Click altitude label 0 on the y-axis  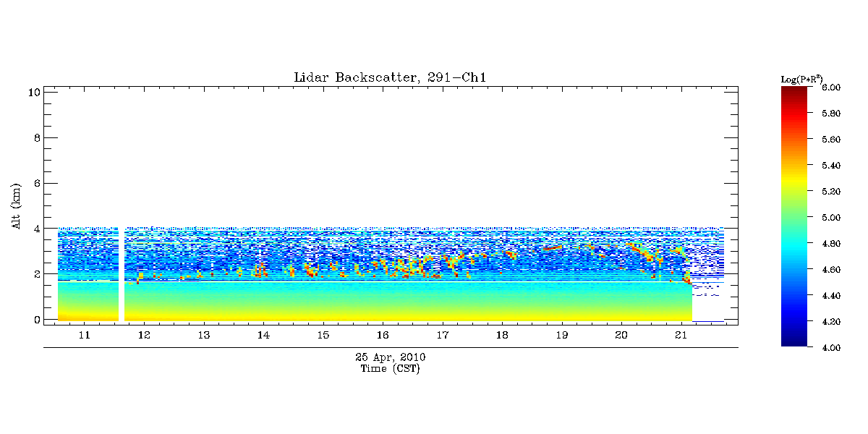[x=35, y=319]
